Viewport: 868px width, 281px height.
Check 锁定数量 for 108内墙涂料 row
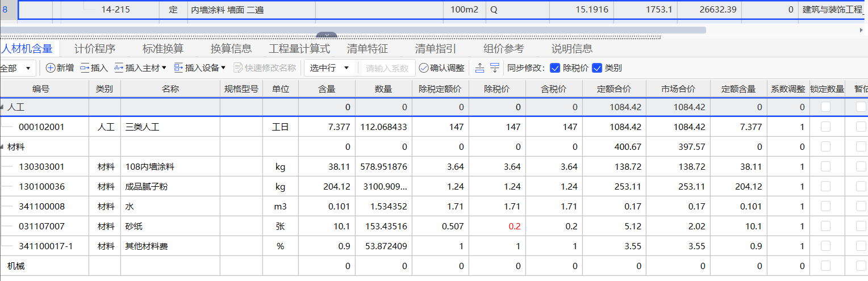pos(825,166)
